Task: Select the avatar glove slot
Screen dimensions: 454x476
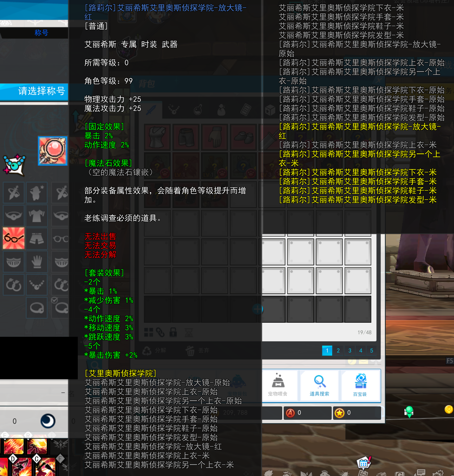Action: [x=37, y=261]
